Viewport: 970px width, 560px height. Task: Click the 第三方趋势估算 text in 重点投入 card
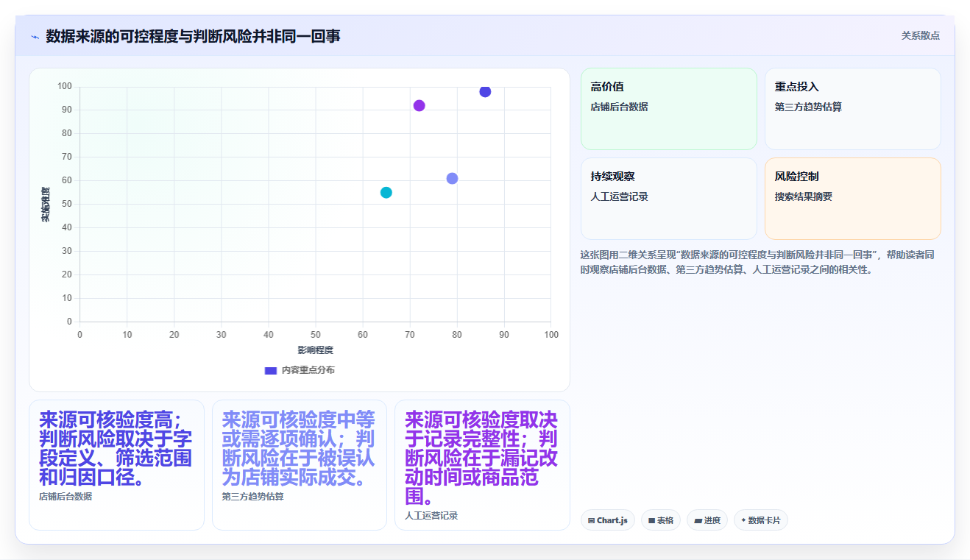click(x=808, y=107)
